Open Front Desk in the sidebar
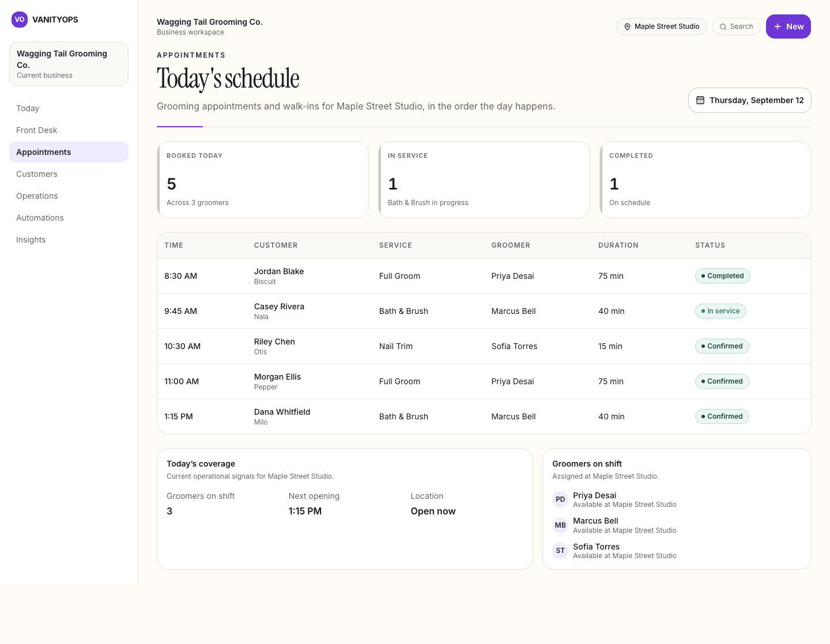This screenshot has width=830, height=644. (69, 130)
